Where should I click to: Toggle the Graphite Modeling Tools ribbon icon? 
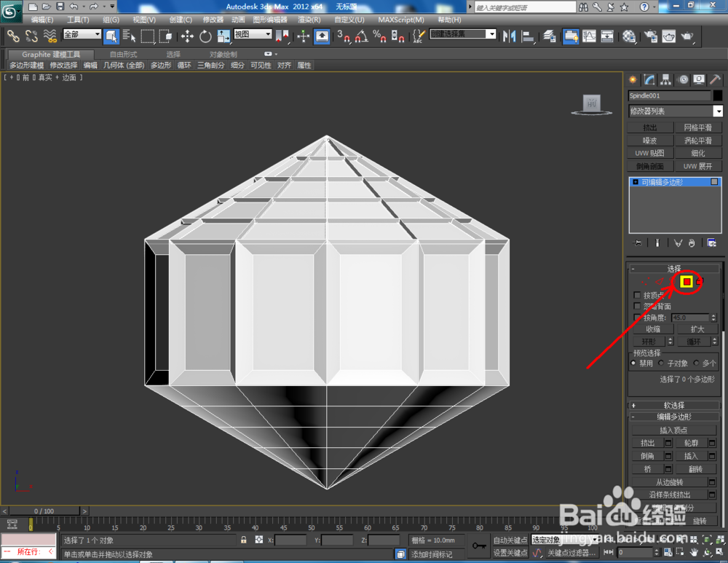click(x=571, y=36)
